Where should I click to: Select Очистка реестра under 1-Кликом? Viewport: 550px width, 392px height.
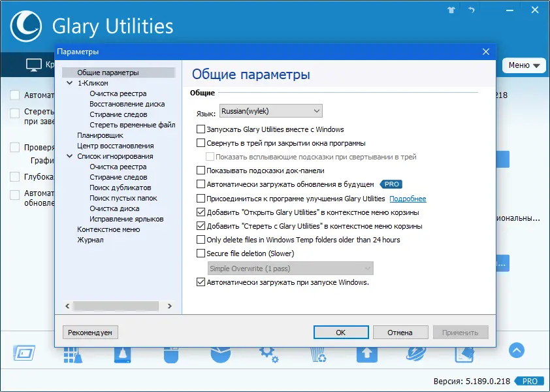[x=118, y=93]
